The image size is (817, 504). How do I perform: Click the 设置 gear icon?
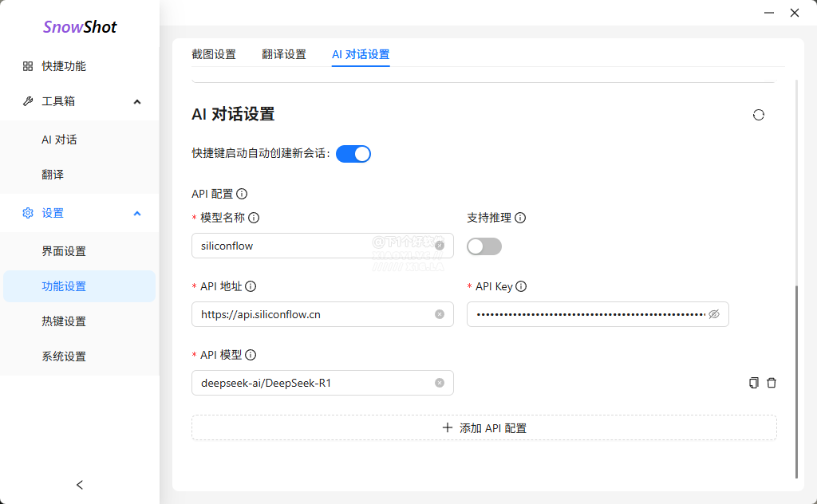(28, 213)
